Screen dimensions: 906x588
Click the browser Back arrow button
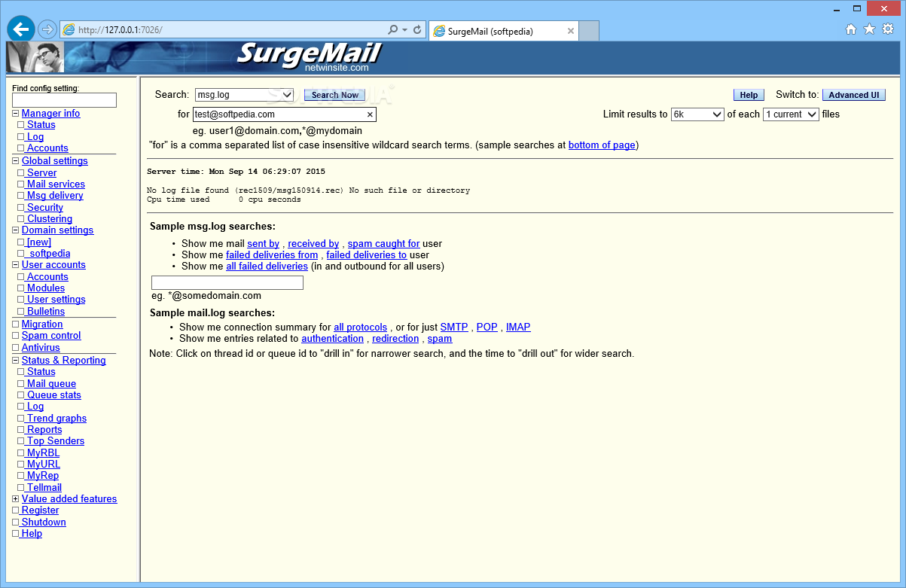tap(21, 29)
